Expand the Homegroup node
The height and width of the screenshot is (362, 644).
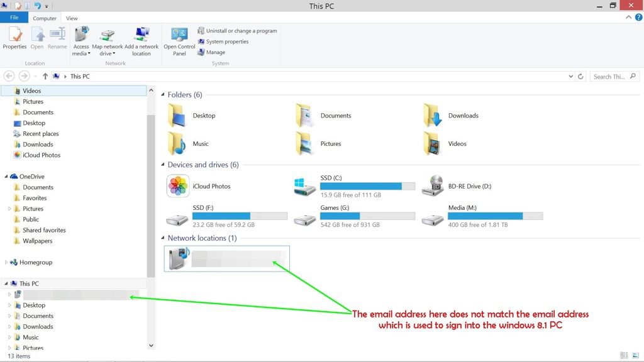coord(6,262)
